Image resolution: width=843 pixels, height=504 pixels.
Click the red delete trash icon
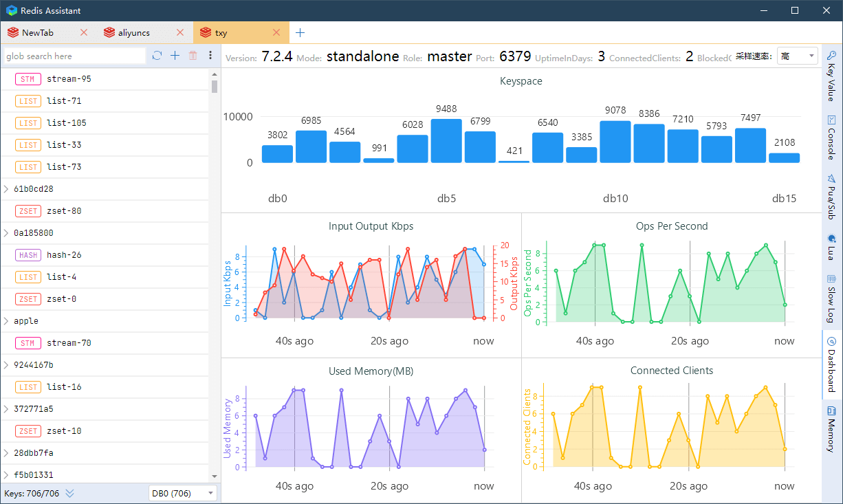(193, 56)
